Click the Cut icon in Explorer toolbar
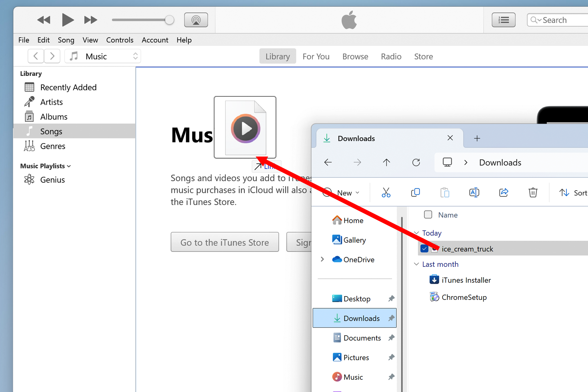Image resolution: width=588 pixels, height=392 pixels. click(386, 192)
